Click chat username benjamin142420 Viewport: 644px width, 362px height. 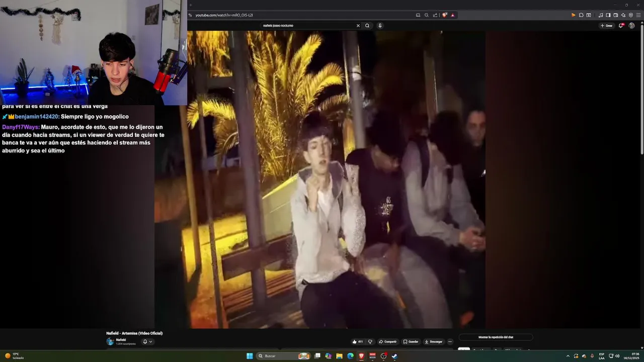coord(37,117)
